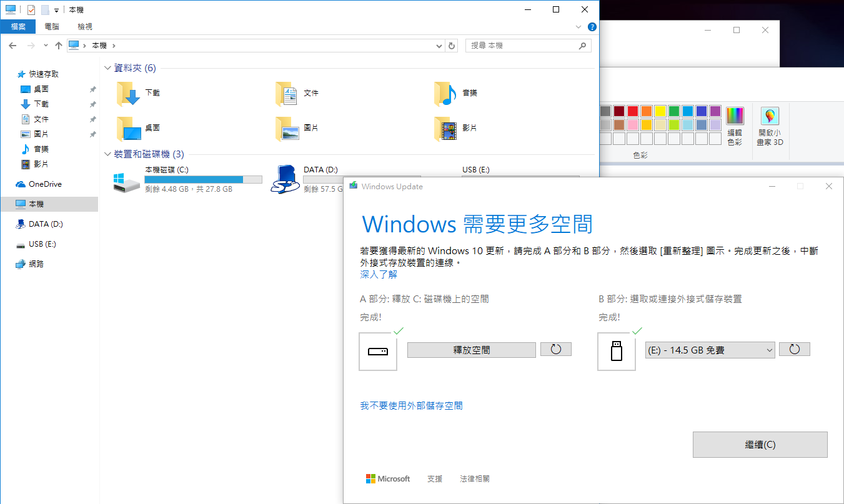The image size is (844, 504).
Task: Select 音樂 in the navigation sidebar
Action: 41,149
